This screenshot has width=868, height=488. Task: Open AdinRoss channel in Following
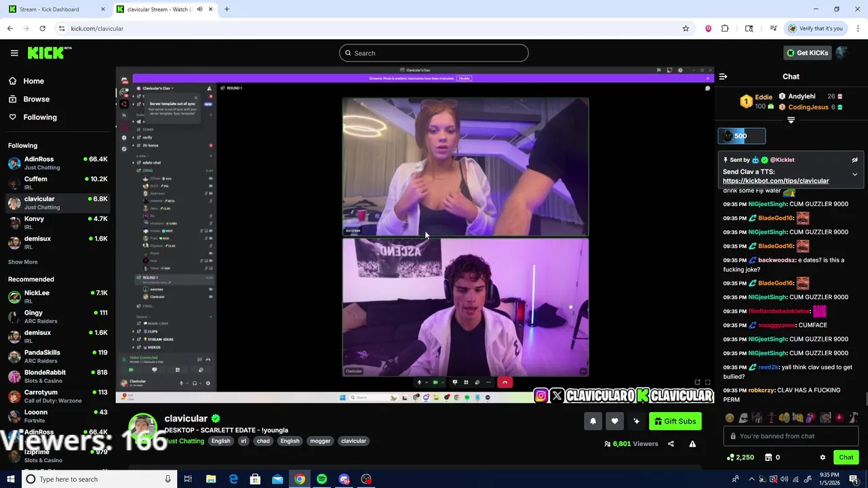(58, 163)
